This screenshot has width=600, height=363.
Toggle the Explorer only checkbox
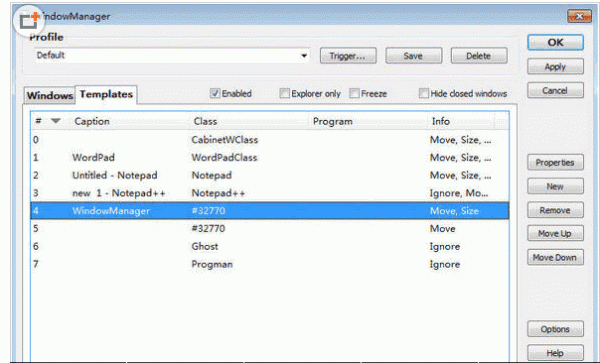[x=284, y=93]
